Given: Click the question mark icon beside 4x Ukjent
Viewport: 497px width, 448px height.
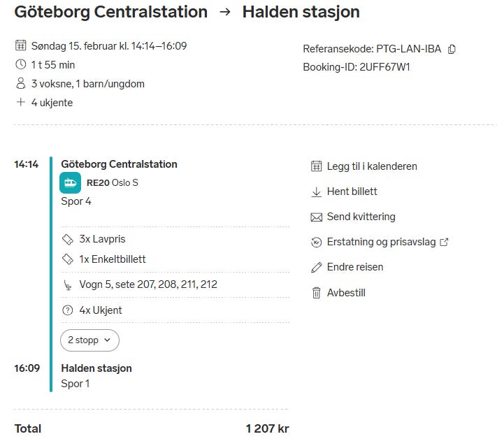Looking at the screenshot, I should coord(68,310).
